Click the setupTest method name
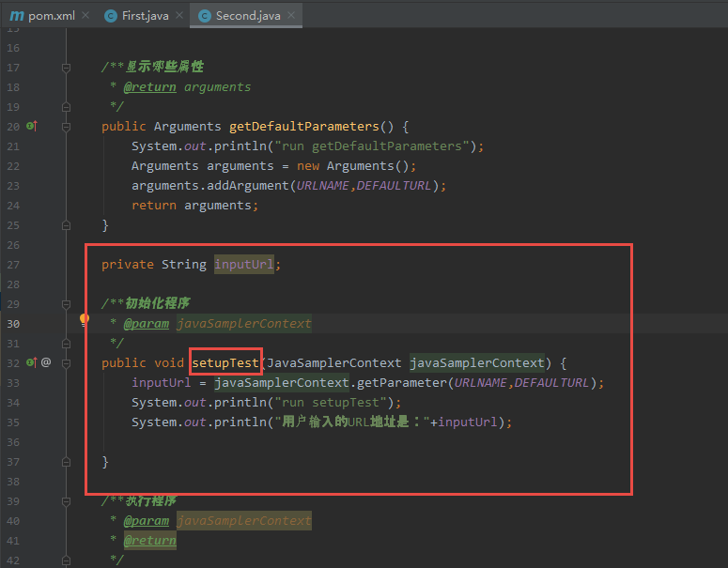728x568 pixels. 225,362
